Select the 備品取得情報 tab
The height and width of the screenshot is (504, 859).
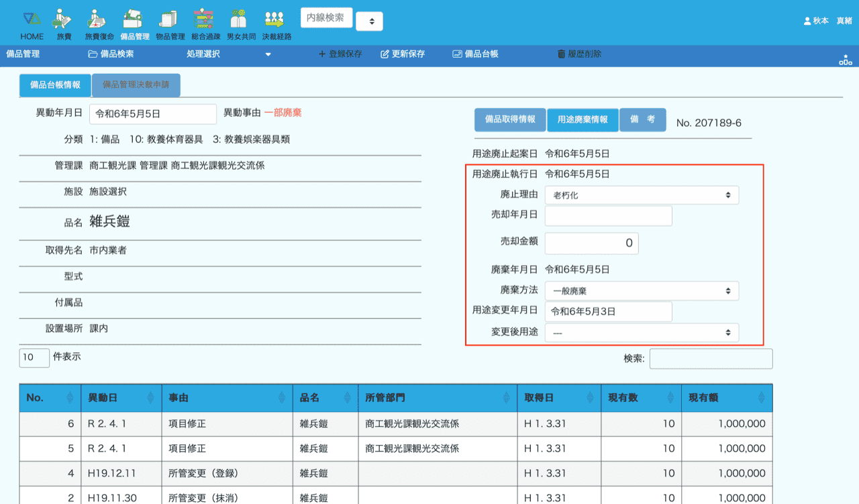[x=509, y=119]
